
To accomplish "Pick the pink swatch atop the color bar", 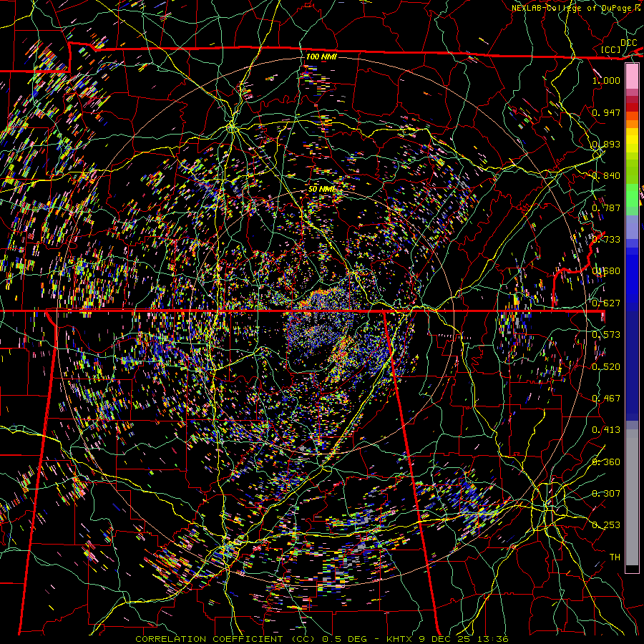I will point(632,77).
